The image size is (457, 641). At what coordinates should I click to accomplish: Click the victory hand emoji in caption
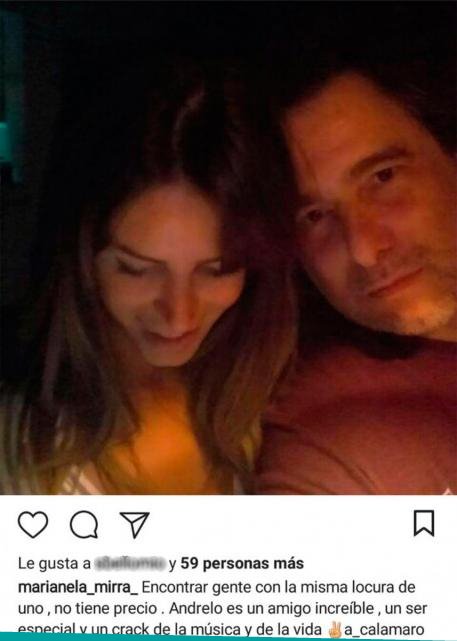pyautogui.click(x=335, y=630)
